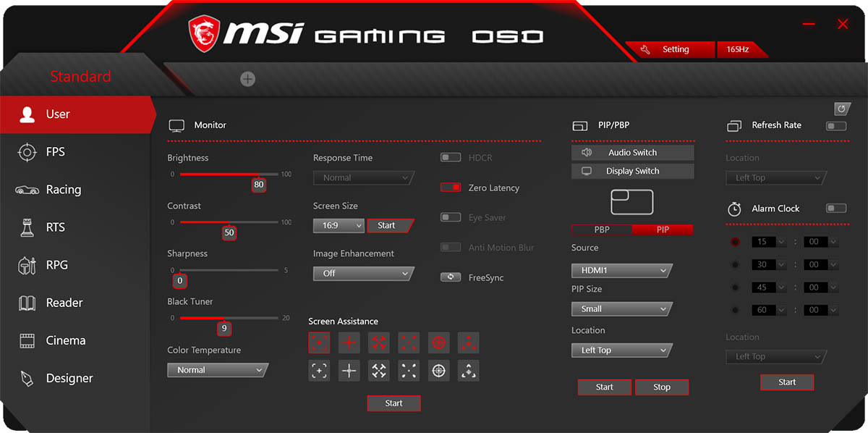
Task: Toggle the HDCR switch
Action: point(451,157)
